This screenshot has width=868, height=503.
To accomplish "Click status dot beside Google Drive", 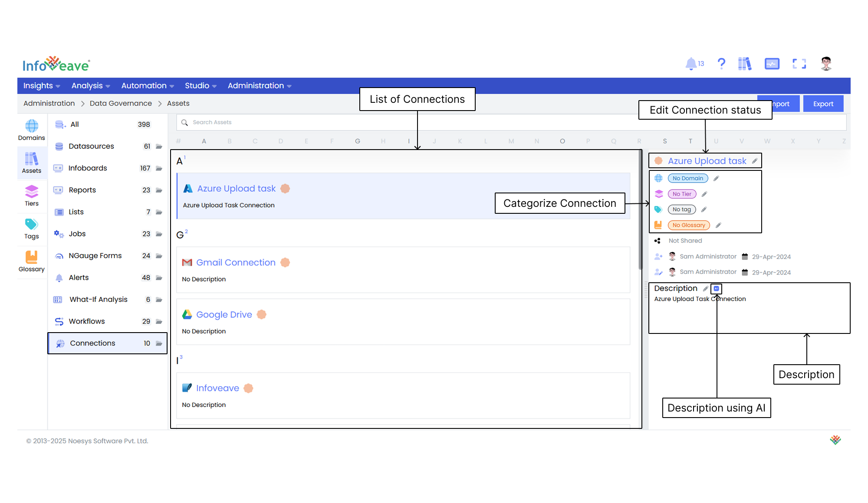I will click(x=261, y=314).
